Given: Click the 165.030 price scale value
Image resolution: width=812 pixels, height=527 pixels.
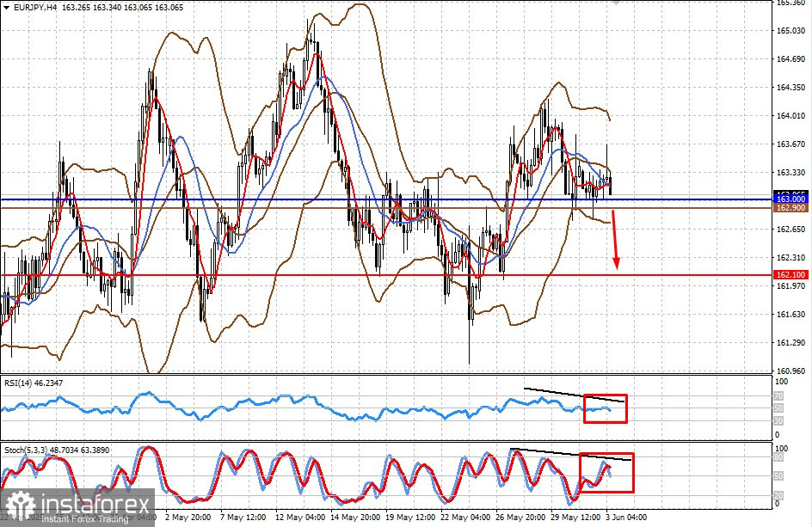Looking at the screenshot, I should click(790, 31).
